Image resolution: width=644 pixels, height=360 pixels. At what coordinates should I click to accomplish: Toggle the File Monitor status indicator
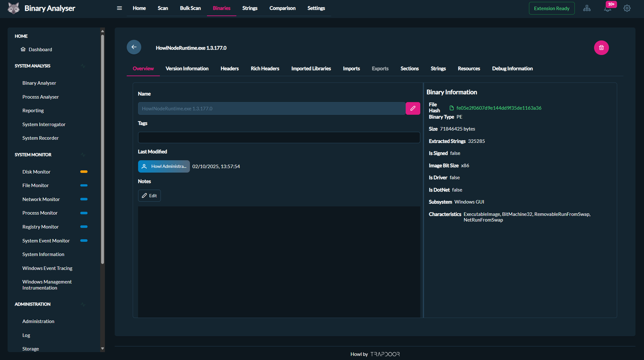click(84, 186)
